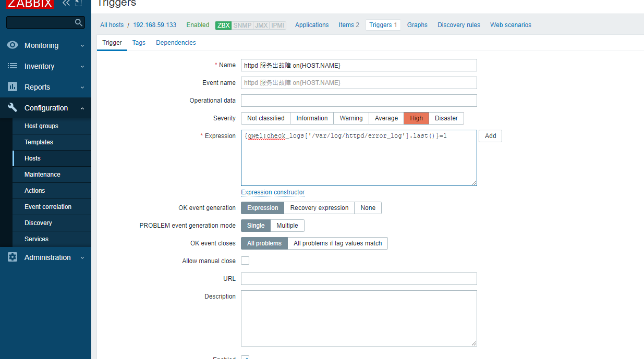Set severity to Not classified
Screen dimensions: 644x359
(x=265, y=118)
